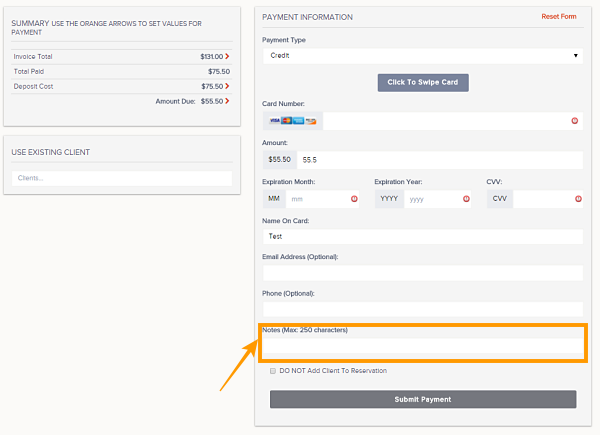
Task: Click the red warning icon in Expiration Month
Action: point(354,199)
